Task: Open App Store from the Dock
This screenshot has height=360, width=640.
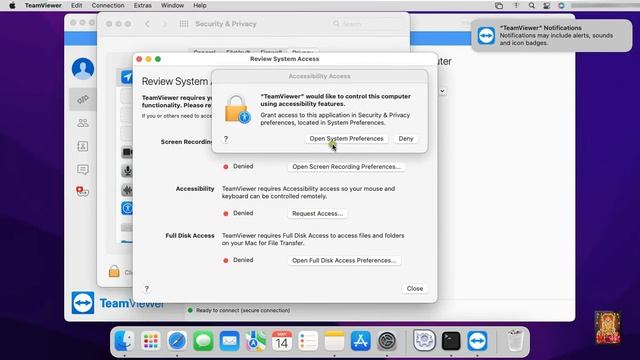Action: click(x=360, y=340)
